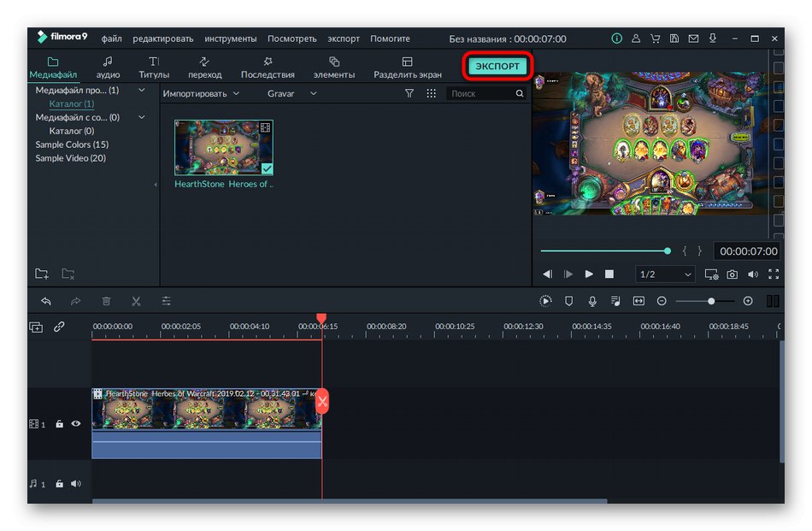Image resolution: width=812 pixels, height=531 pixels.
Task: Add a marker with the shield icon
Action: point(568,301)
